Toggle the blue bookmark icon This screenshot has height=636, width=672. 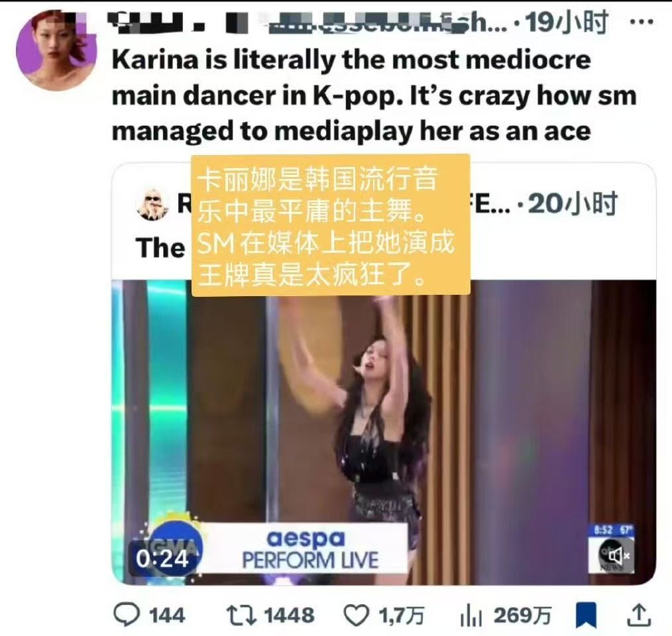(x=587, y=615)
